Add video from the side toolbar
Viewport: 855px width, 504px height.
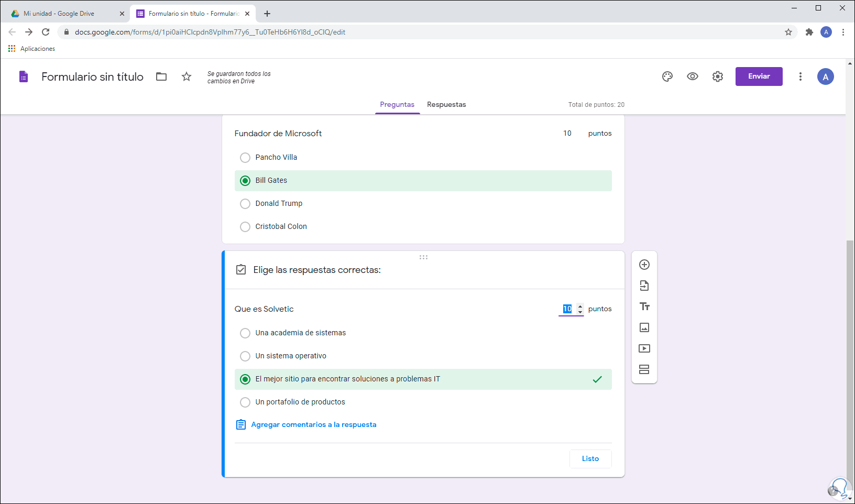[x=644, y=348]
